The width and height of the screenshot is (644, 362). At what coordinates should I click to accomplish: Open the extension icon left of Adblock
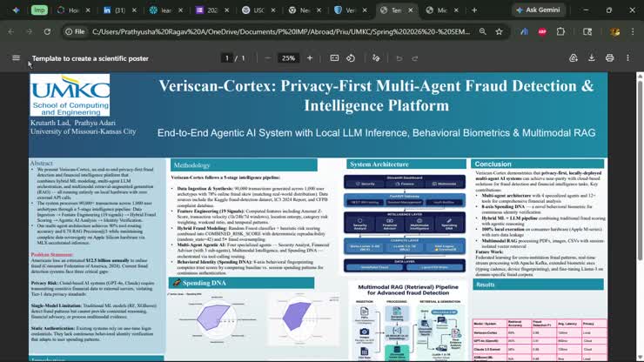pos(524,31)
